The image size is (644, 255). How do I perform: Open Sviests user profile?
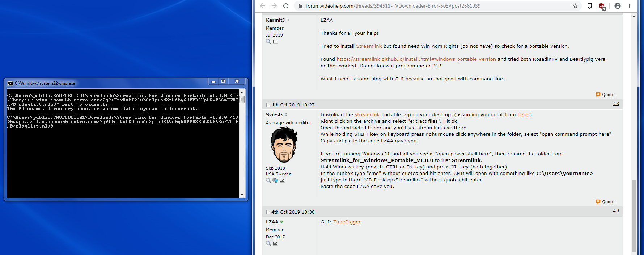point(275,115)
